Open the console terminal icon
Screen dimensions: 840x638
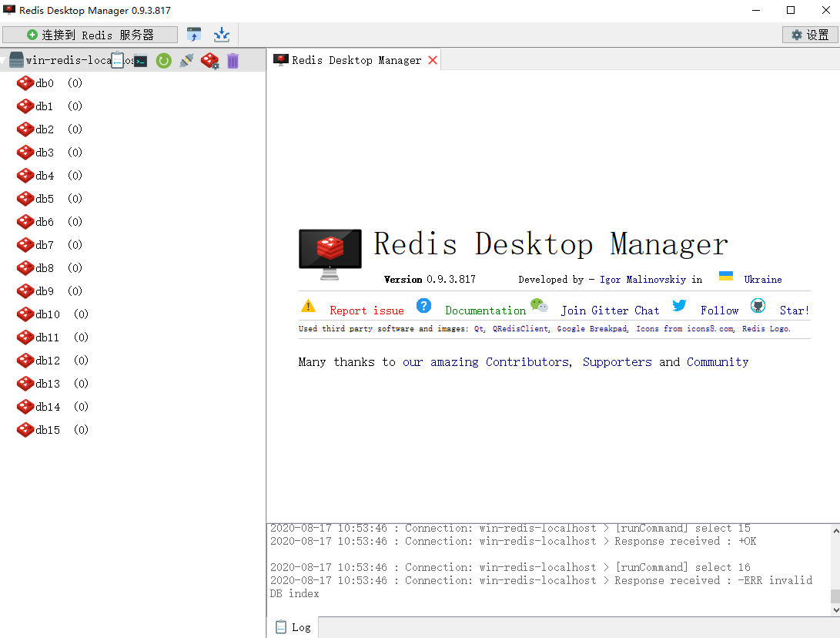pyautogui.click(x=140, y=61)
